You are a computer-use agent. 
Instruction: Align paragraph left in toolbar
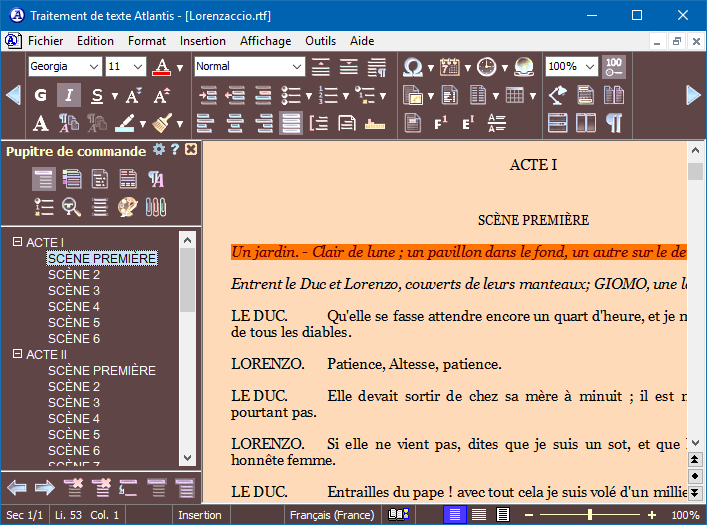pyautogui.click(x=206, y=123)
